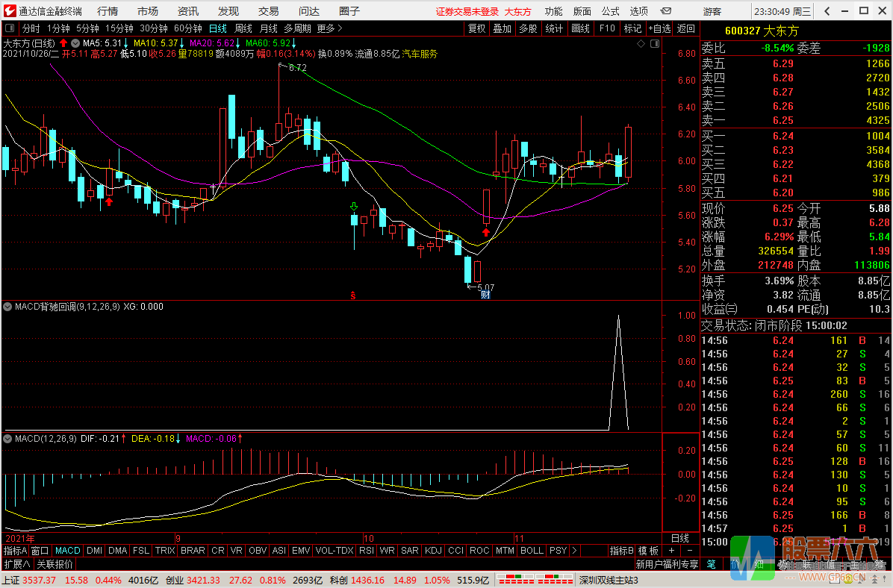Click the green down arrow marker above the gap candle
893x588 pixels.
coord(354,206)
